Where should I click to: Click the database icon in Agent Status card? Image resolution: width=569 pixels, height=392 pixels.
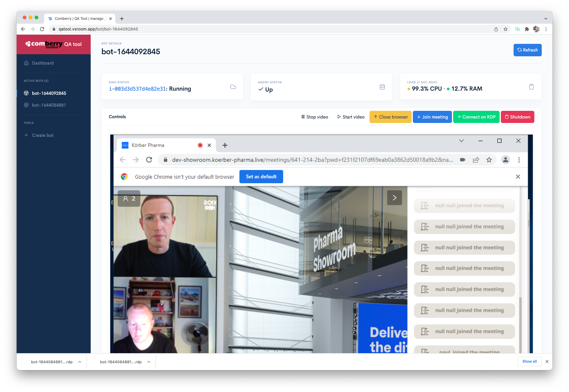(x=382, y=87)
